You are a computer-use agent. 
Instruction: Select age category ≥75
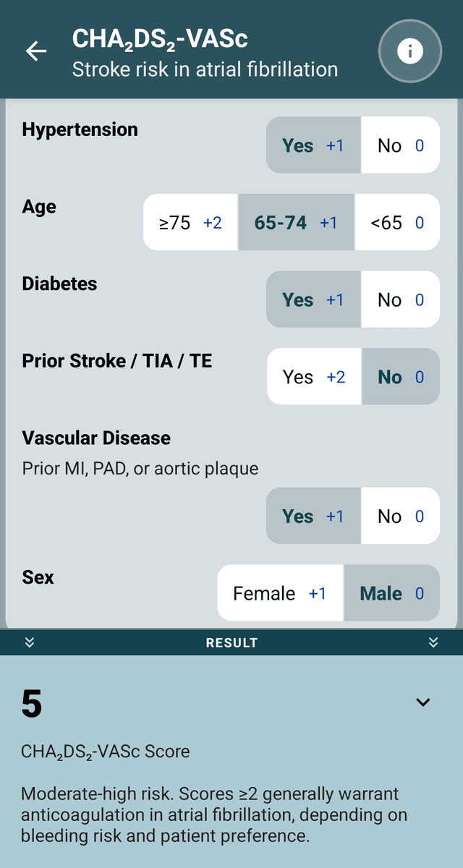coord(190,222)
